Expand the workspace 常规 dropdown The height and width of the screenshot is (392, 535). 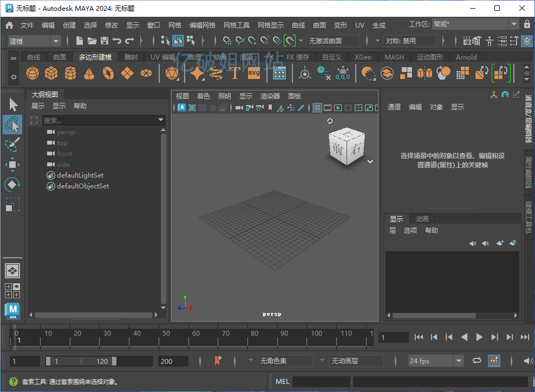click(x=513, y=24)
